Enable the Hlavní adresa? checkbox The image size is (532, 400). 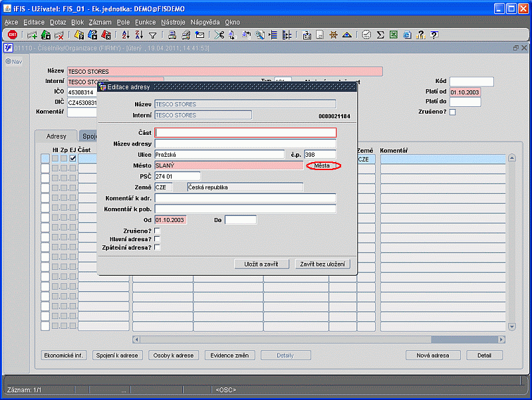[x=157, y=239]
